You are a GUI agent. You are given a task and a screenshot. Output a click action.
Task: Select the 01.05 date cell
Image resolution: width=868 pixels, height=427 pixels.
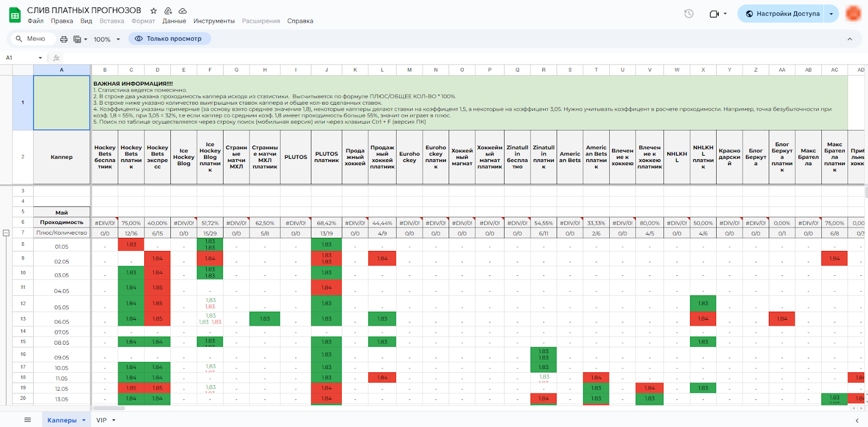62,245
